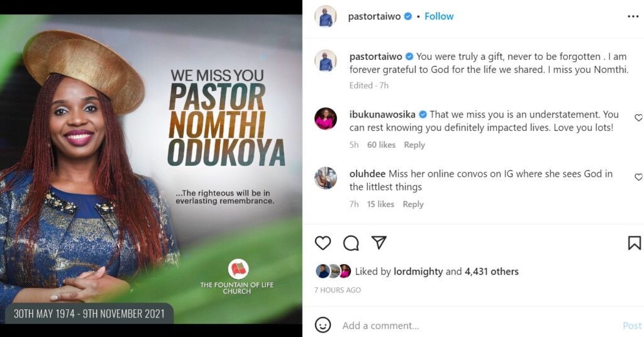Screen dimensions: 644x337
Task: Like oluhdee's comment heart
Action: pyautogui.click(x=639, y=177)
